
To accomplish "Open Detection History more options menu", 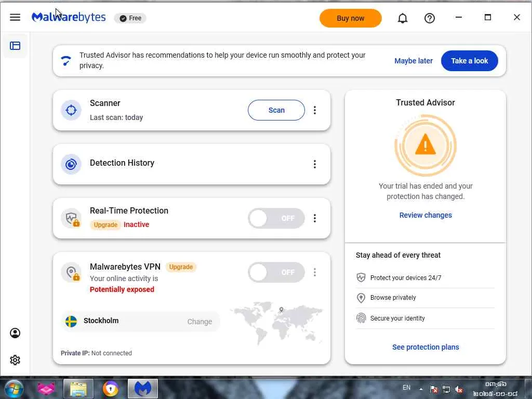I will tap(315, 164).
